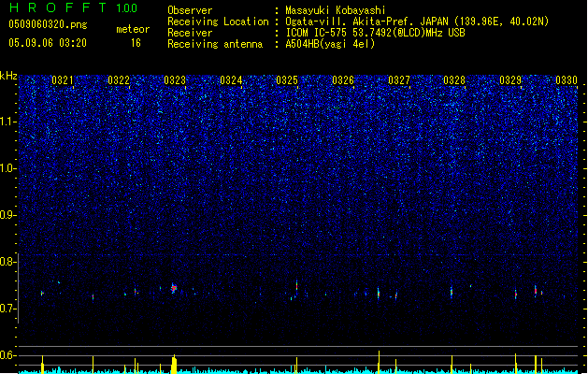Click observer name Masayuki Kobayashi
The height and width of the screenshot is (374, 588).
point(336,10)
